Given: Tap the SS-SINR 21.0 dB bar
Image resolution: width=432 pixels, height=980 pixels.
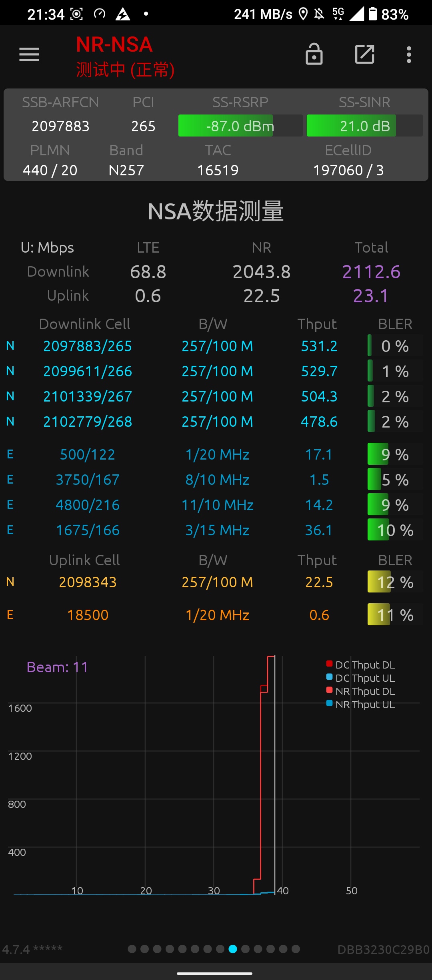Looking at the screenshot, I should [365, 126].
